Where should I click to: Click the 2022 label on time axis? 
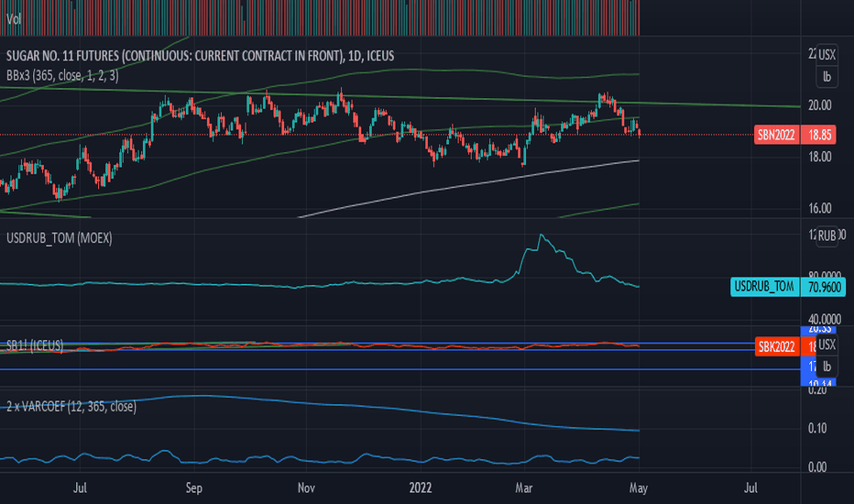pyautogui.click(x=421, y=488)
